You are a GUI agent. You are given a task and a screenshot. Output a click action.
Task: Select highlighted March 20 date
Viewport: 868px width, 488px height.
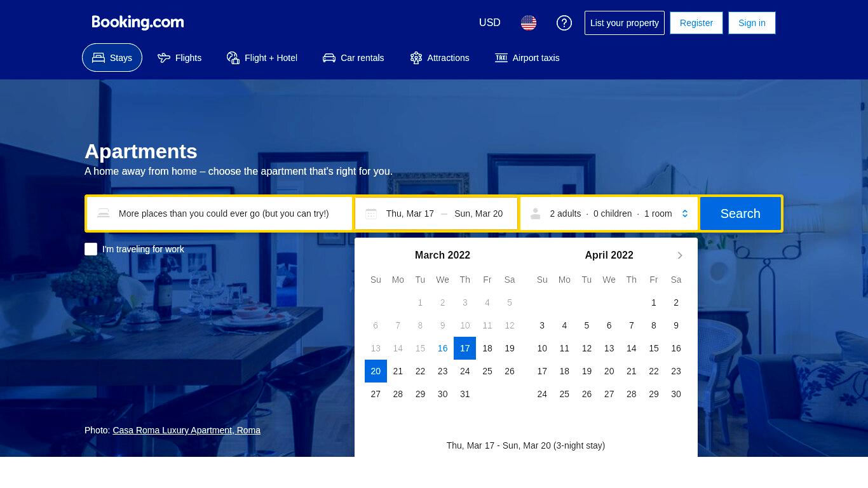pos(376,371)
